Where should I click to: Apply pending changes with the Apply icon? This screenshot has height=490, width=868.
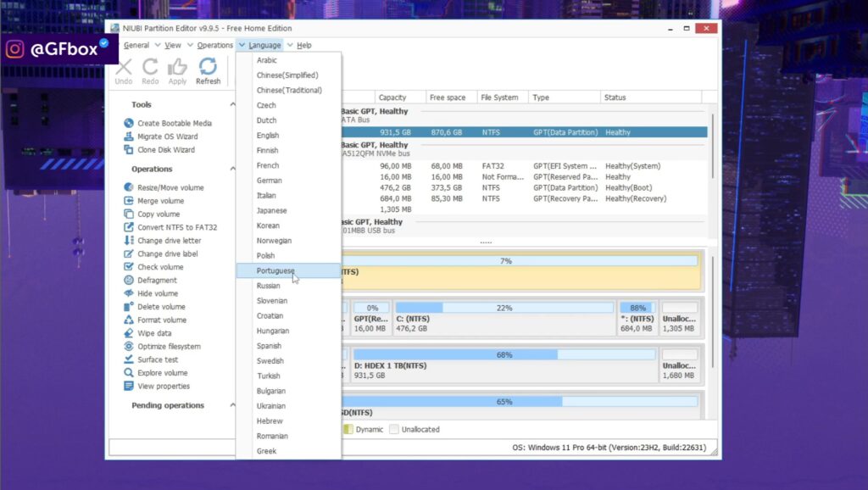177,71
